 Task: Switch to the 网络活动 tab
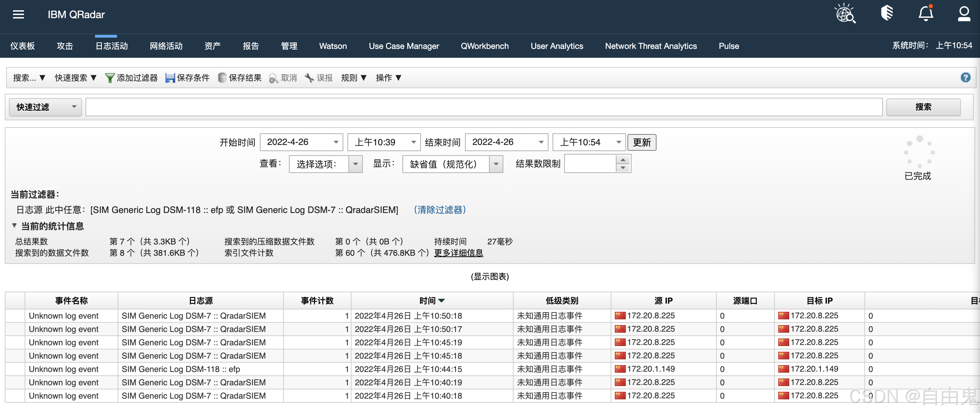point(166,46)
